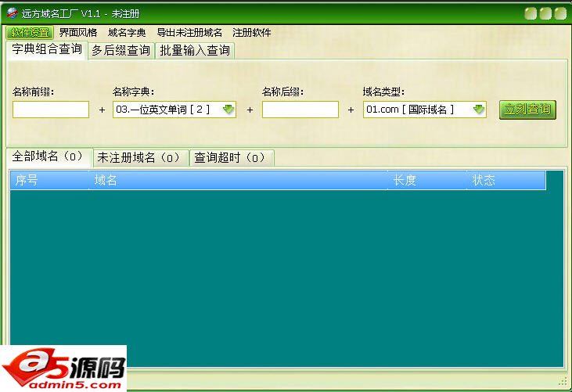Click the 名称前缀 input field

51,110
